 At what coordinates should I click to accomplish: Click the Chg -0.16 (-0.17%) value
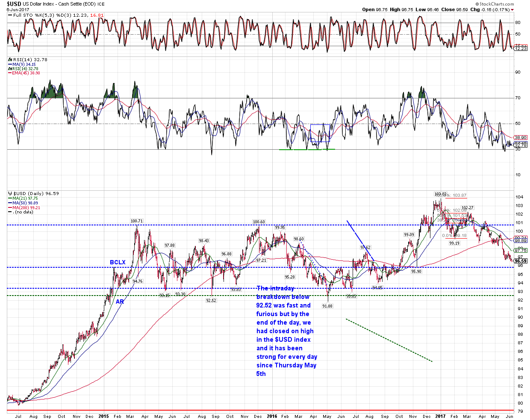click(490, 9)
